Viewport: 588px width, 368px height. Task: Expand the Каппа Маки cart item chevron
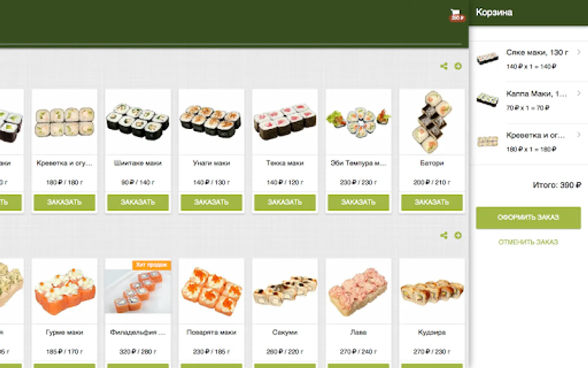(579, 93)
